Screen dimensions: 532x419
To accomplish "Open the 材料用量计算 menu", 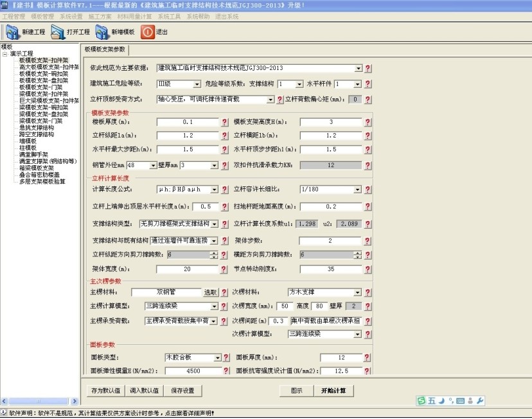I will point(134,17).
